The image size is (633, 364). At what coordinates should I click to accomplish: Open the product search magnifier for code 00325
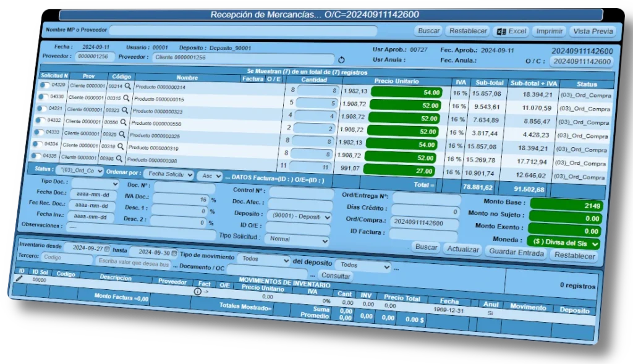(123, 133)
